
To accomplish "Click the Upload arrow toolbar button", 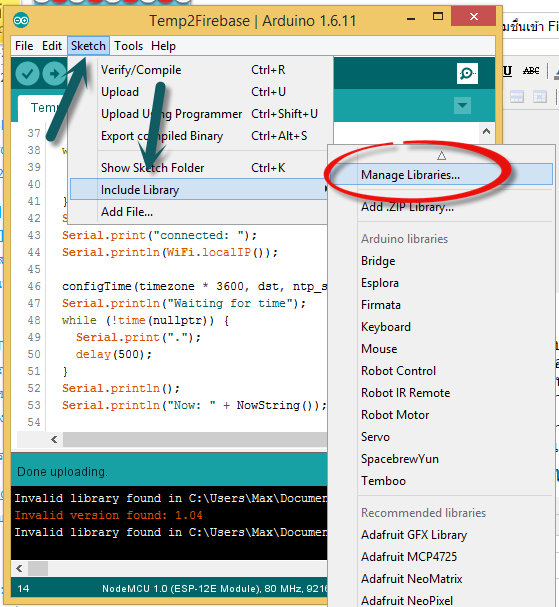I will (x=54, y=74).
